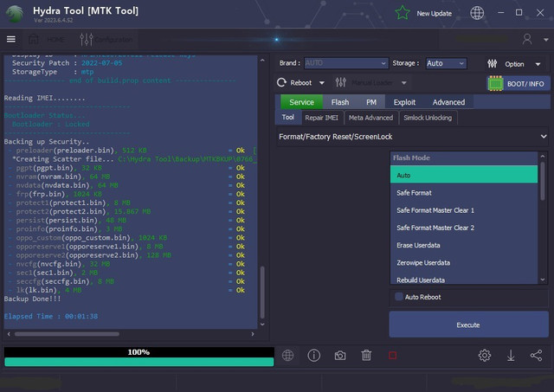Switch to the Service tab
554x392 pixels.
(x=301, y=102)
